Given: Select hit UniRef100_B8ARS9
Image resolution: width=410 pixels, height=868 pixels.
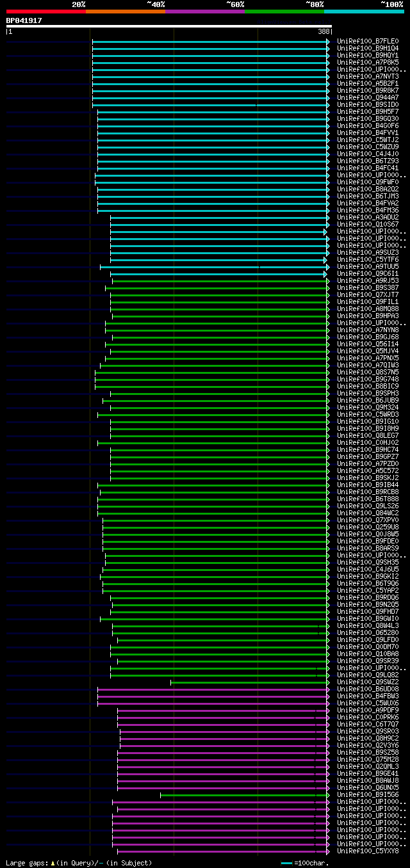Looking at the screenshot, I should point(368,549).
